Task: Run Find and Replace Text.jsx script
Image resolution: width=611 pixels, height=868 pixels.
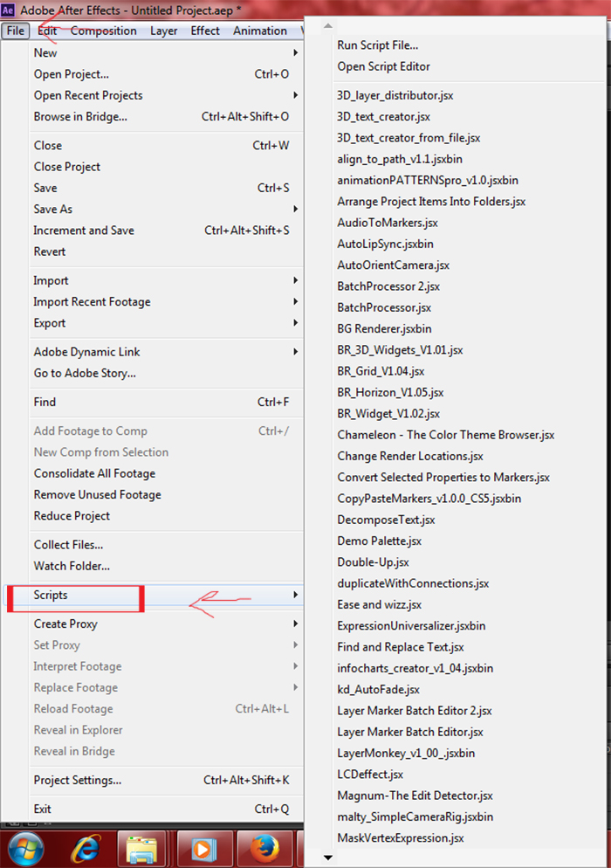Action: (x=400, y=646)
